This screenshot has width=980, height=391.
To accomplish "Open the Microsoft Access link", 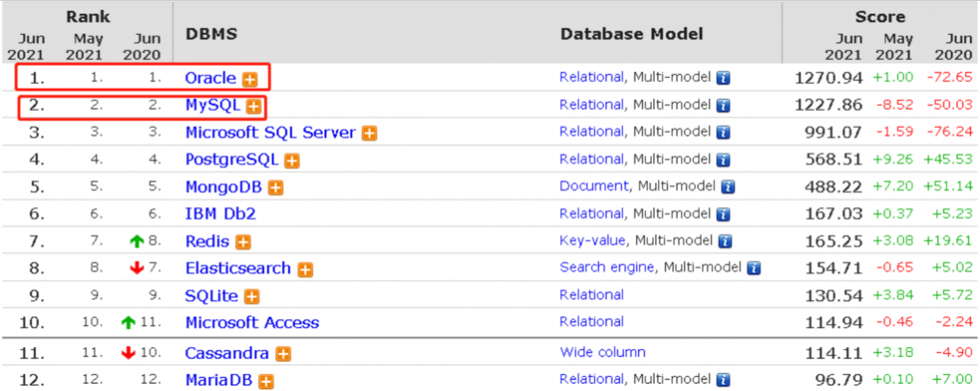I will click(x=252, y=323).
